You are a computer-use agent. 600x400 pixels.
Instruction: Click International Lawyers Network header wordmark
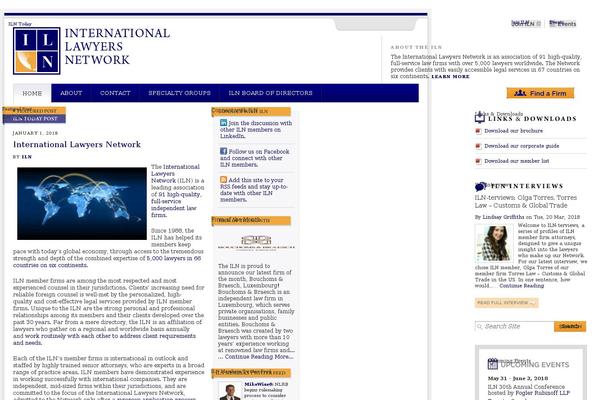coord(117,46)
